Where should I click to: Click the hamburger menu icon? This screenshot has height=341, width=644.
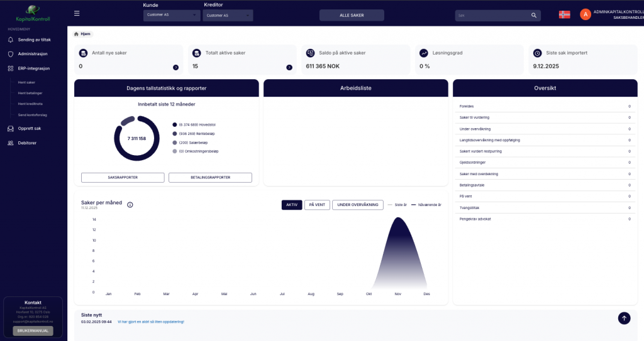(x=77, y=13)
